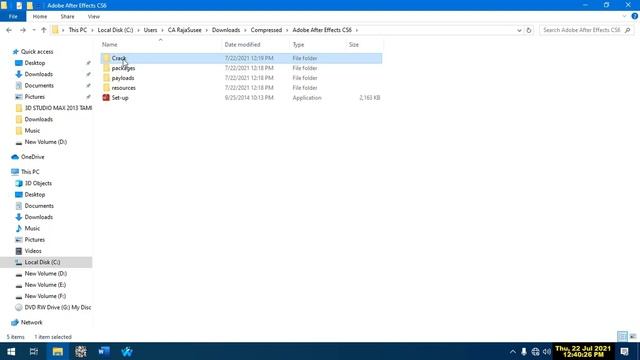Screen dimensions: 640x360
Task: Open Task View on taskbar
Action: (34, 351)
